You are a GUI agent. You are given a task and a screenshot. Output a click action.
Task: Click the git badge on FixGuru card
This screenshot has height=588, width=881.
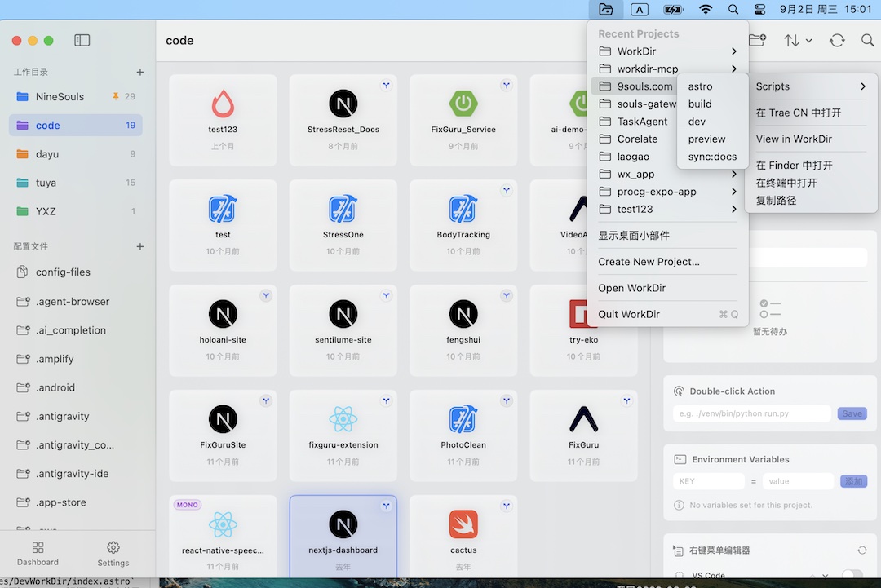626,400
